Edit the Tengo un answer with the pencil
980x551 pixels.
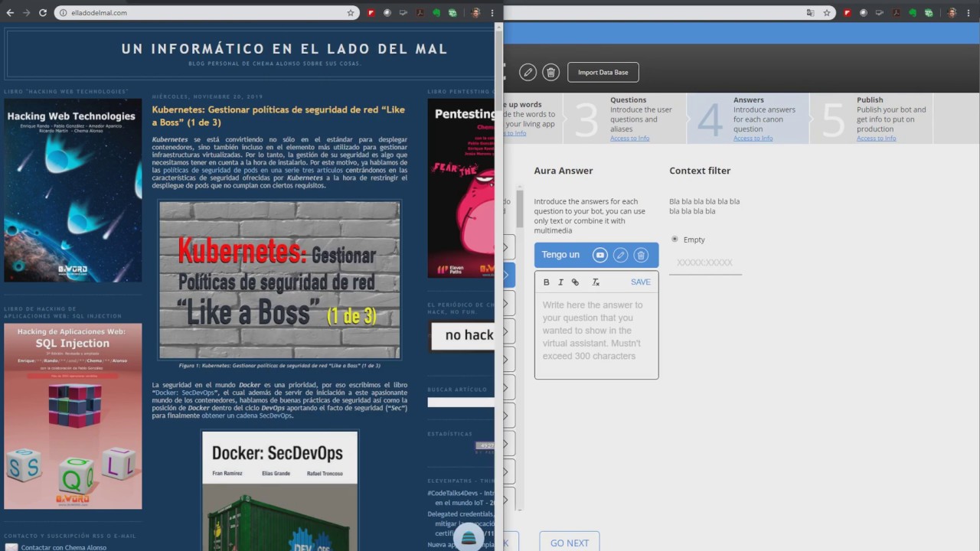pos(621,255)
